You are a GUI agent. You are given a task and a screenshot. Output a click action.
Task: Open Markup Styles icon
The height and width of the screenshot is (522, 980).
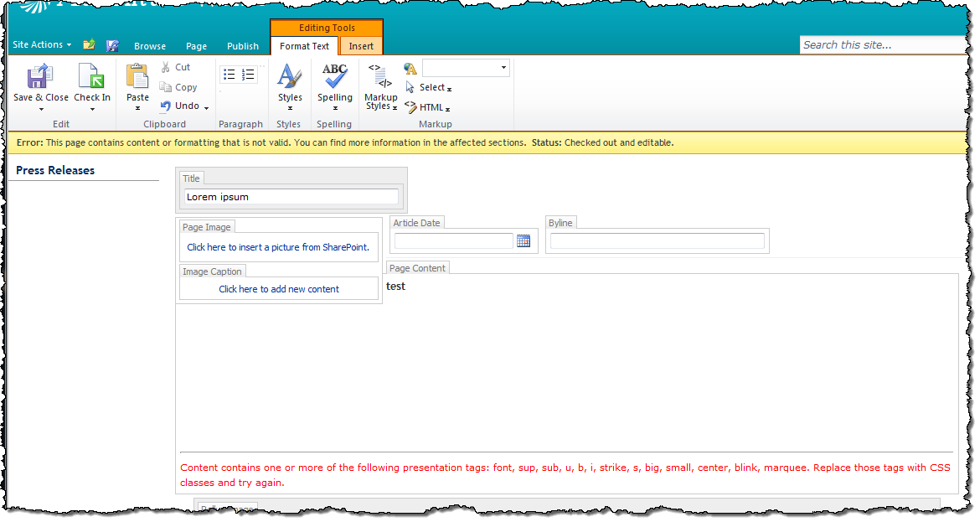pyautogui.click(x=380, y=77)
